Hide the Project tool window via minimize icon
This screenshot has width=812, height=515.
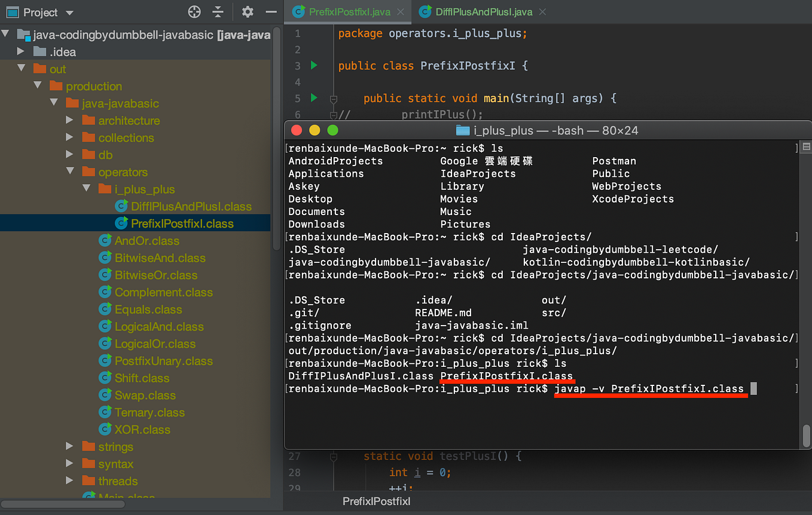(x=271, y=11)
